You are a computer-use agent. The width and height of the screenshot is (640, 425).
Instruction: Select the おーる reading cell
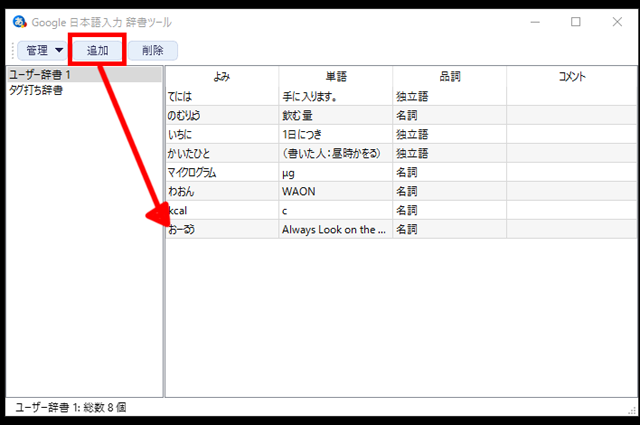222,229
